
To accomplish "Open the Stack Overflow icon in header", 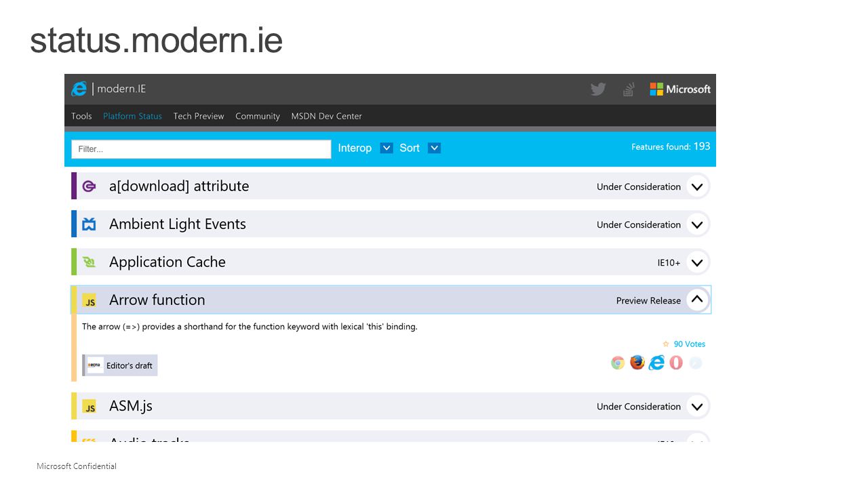I will pyautogui.click(x=629, y=89).
